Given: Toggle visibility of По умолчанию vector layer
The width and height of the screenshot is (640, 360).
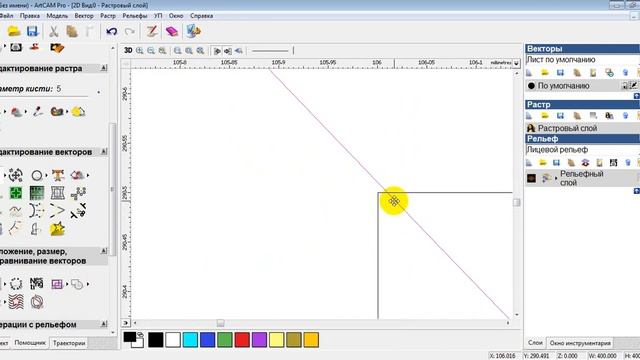Looking at the screenshot, I should pos(624,86).
